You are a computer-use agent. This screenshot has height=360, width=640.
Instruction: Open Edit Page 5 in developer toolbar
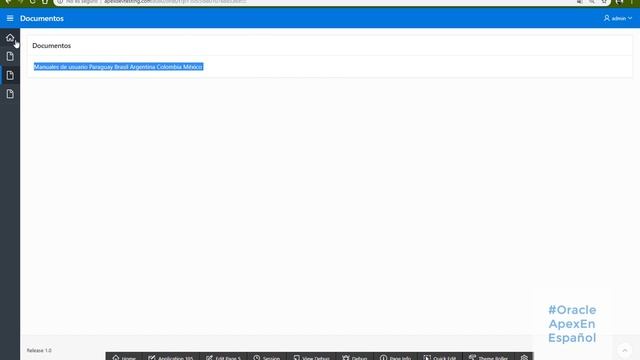(x=224, y=357)
